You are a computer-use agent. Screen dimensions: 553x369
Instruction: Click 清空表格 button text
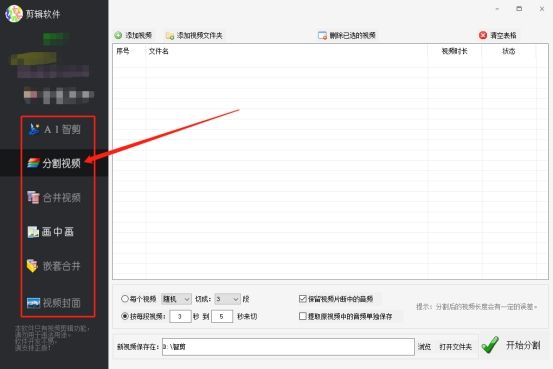click(503, 35)
